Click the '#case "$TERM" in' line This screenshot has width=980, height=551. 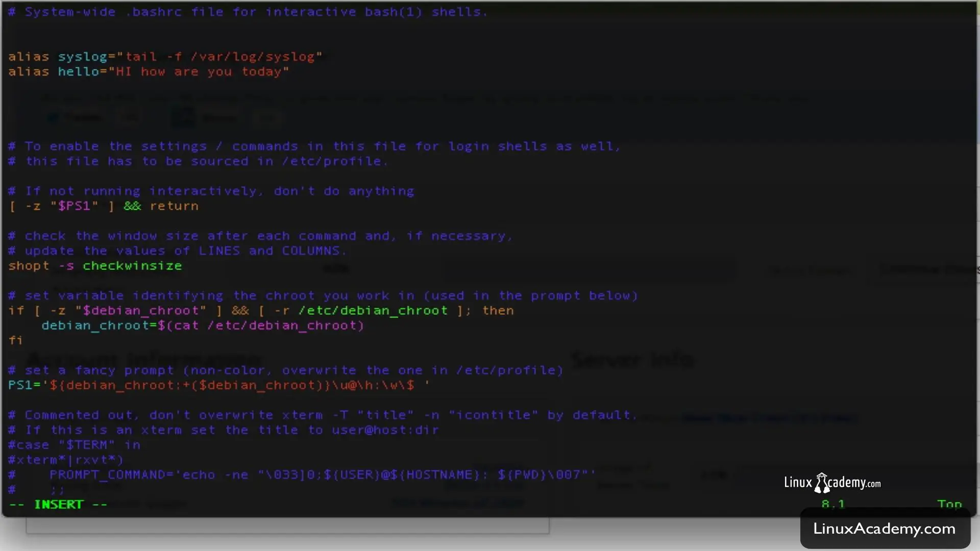(x=74, y=445)
